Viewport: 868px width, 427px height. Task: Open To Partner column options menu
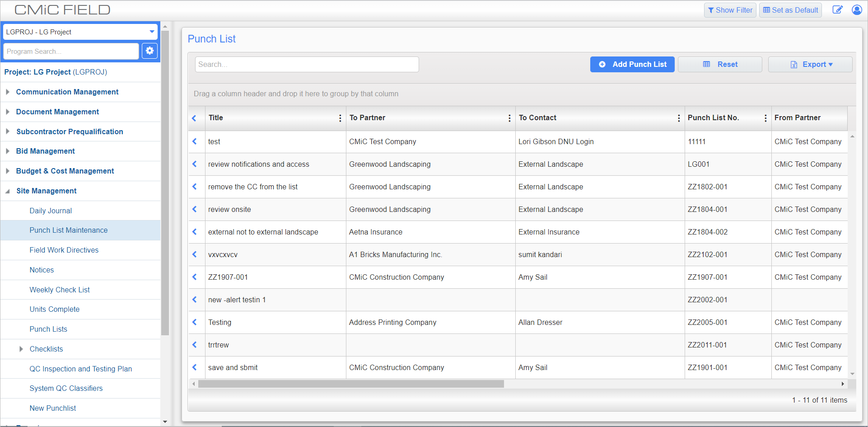tap(509, 118)
